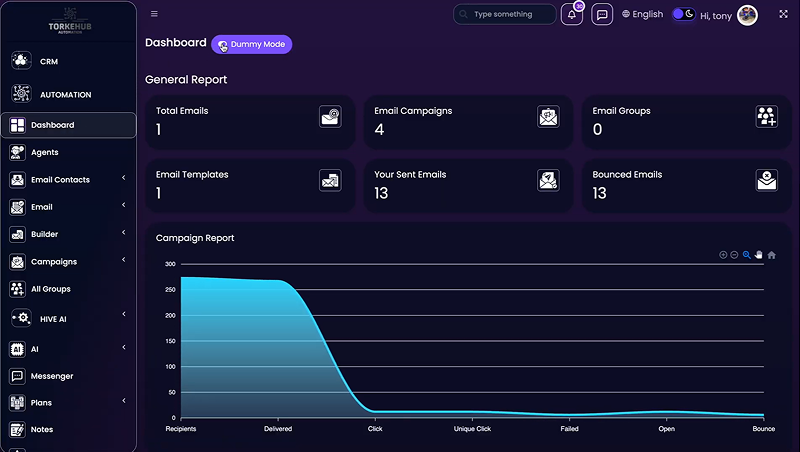
Task: Click the chart zoom-in plus icon
Action: tap(723, 255)
